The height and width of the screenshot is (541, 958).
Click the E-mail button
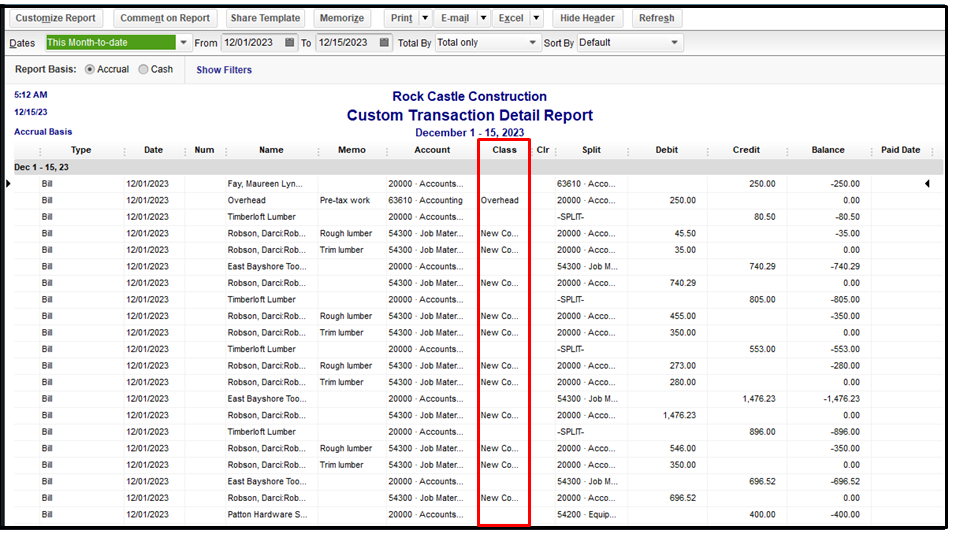[x=455, y=18]
